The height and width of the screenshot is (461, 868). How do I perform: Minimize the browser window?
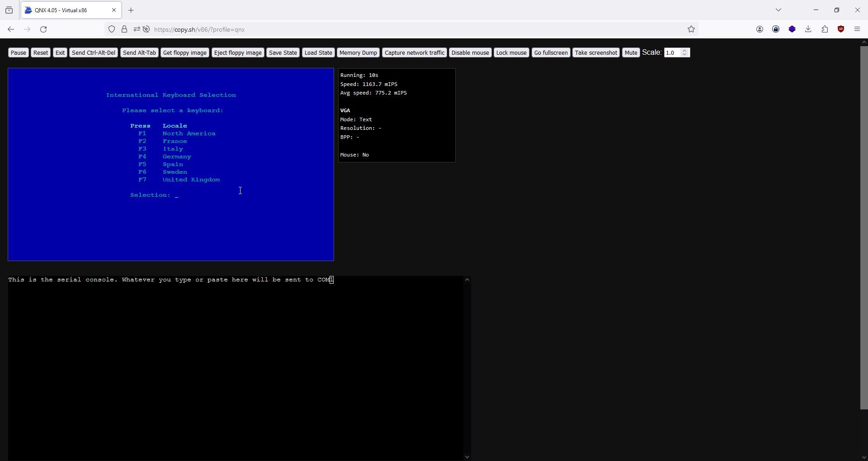coord(816,10)
